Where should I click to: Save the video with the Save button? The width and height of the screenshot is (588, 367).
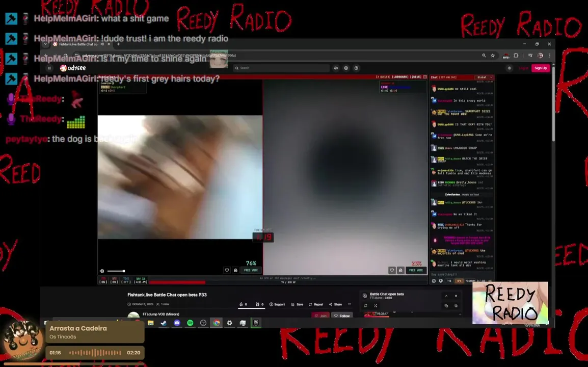tap(297, 304)
